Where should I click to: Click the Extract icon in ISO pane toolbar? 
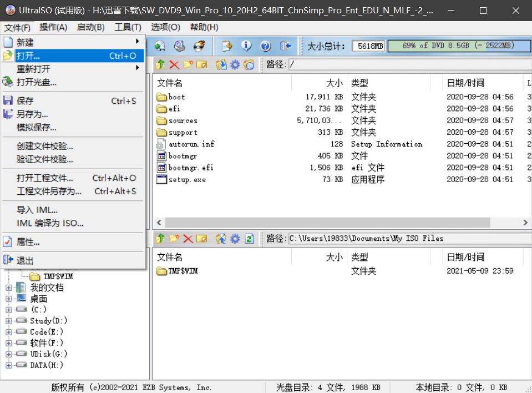[221, 64]
